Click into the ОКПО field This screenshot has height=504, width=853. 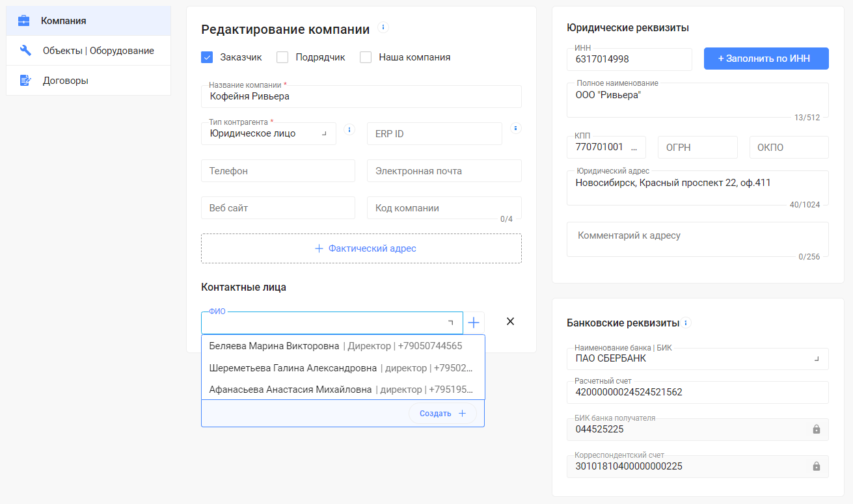pos(789,147)
